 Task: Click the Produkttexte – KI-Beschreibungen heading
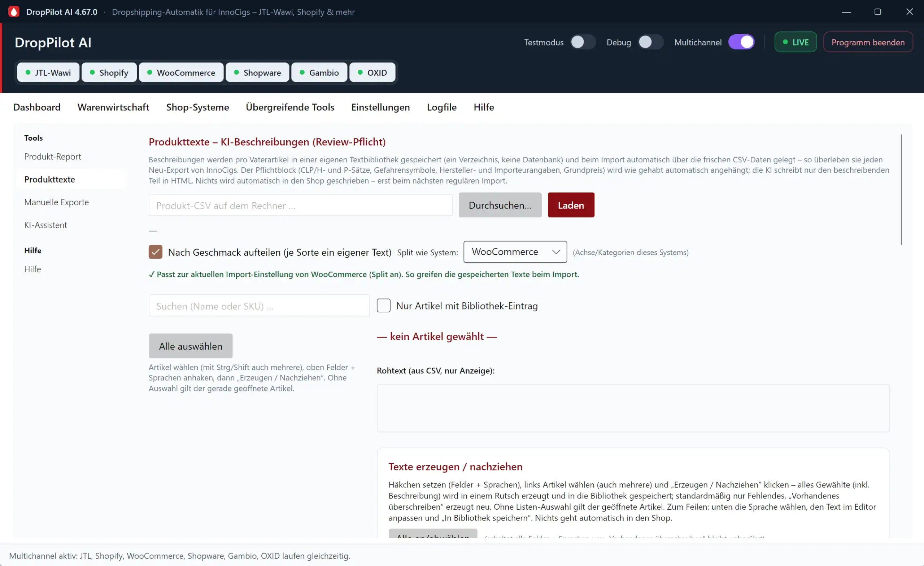(267, 142)
